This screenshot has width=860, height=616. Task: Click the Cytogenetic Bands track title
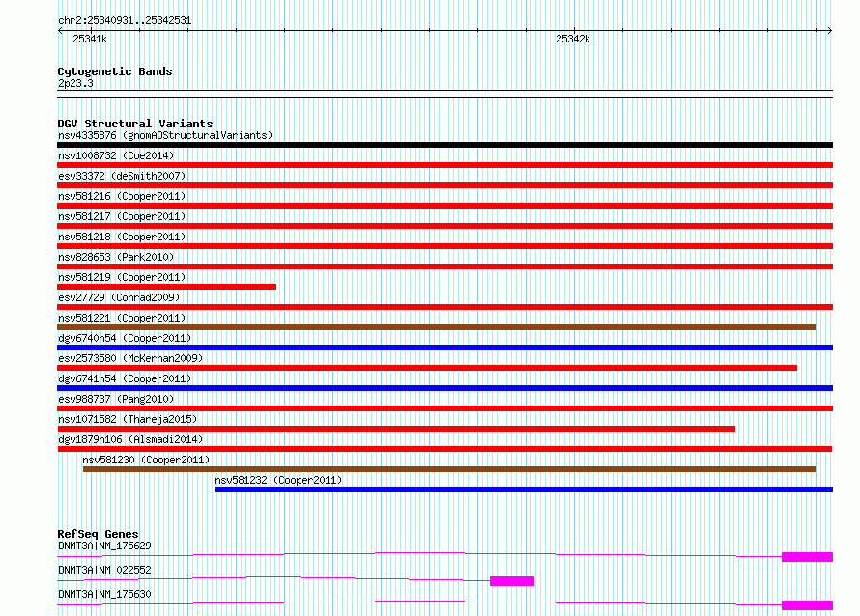(115, 71)
